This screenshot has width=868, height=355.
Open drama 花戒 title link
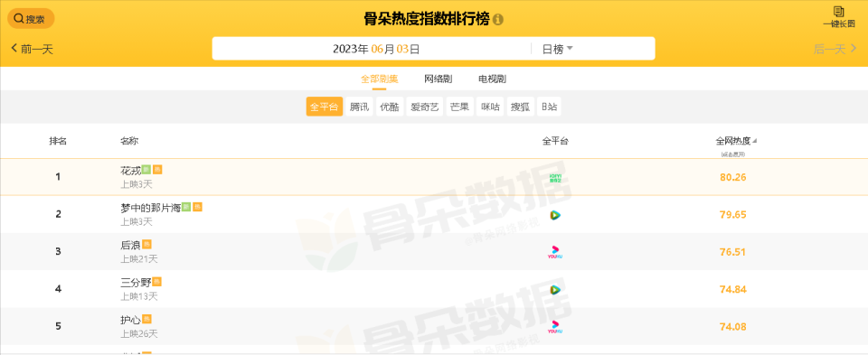[x=130, y=171]
